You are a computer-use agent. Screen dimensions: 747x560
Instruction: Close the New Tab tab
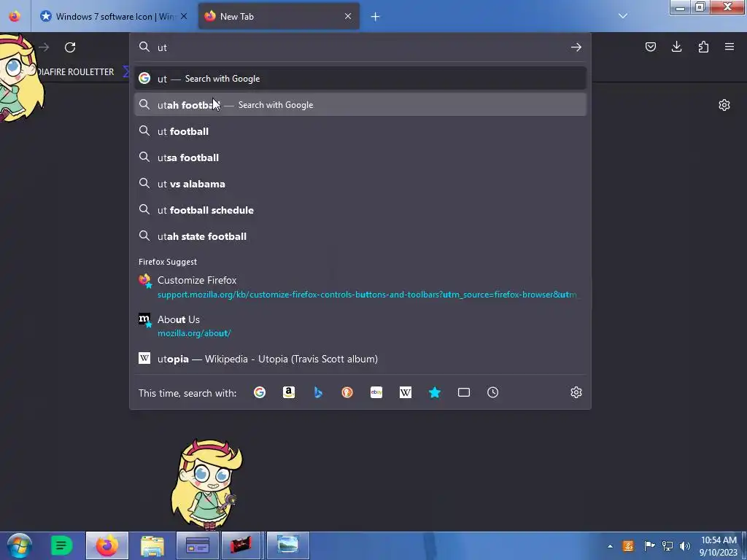348,16
